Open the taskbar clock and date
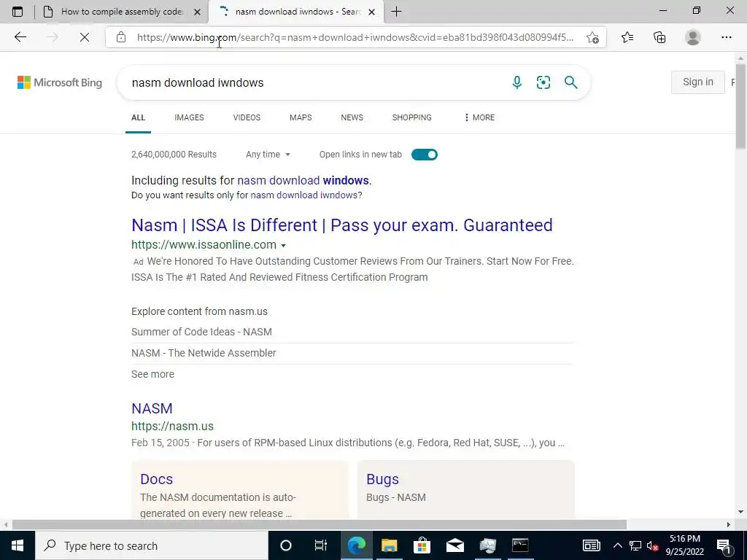Viewport: 747px width, 560px height. (684, 545)
